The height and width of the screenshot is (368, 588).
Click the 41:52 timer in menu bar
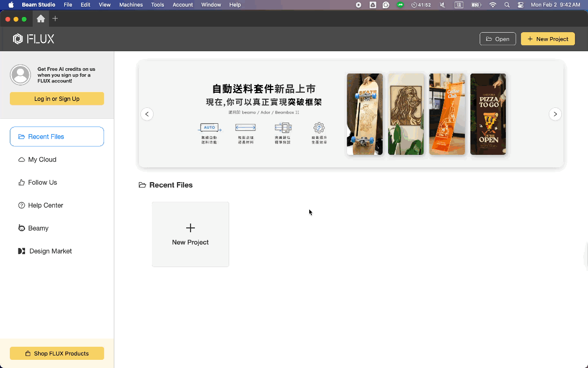421,5
